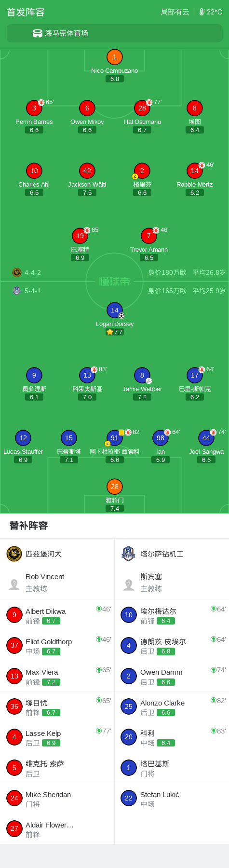Tap the stadium icon beside 海马克体育场
Screen dimensions: 229x868
(x=38, y=33)
